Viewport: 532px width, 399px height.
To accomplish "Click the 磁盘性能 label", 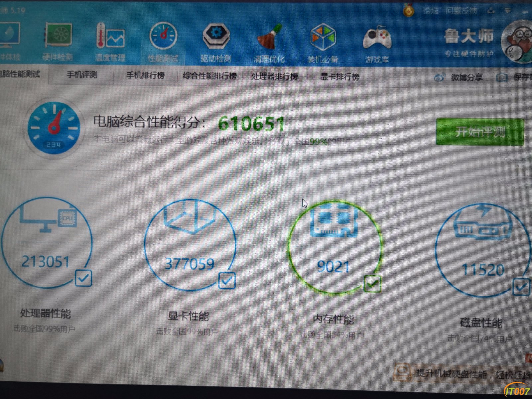I will click(x=481, y=323).
